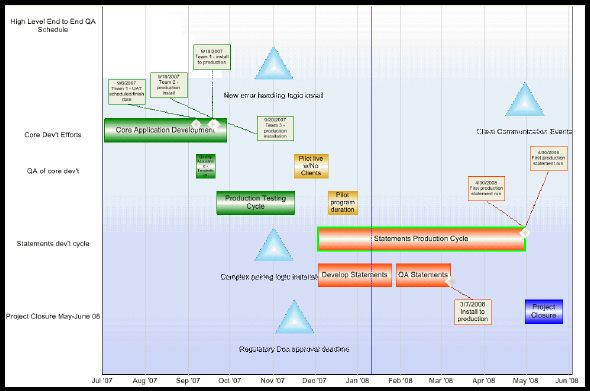
Task: Click the Team 2 production install callout
Action: click(169, 85)
